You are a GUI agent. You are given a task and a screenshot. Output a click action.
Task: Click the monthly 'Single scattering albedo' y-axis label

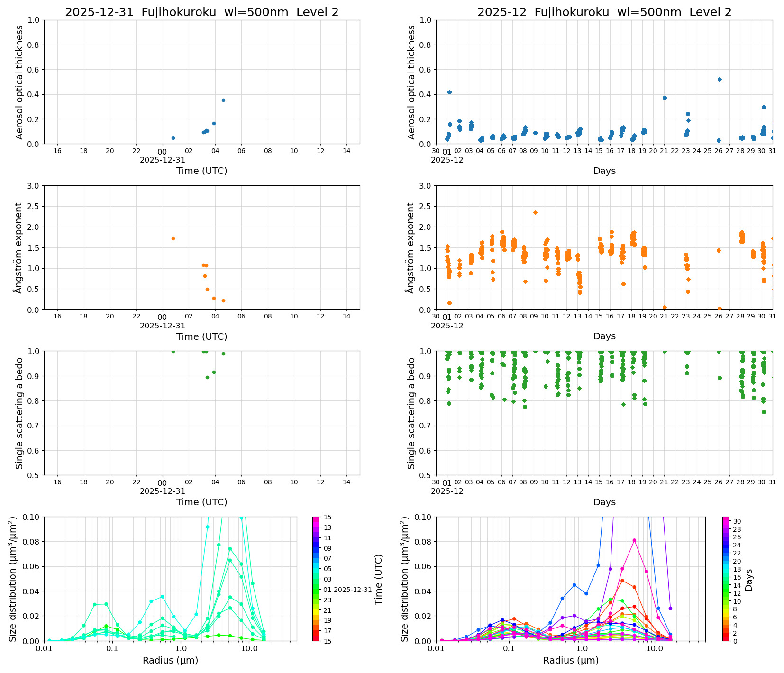click(x=411, y=413)
